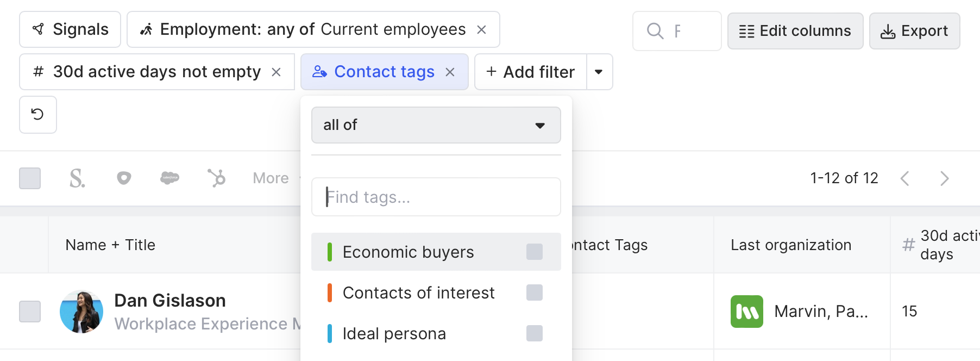Click the undo reset filters icon
Viewport: 980px width, 361px height.
click(x=37, y=115)
